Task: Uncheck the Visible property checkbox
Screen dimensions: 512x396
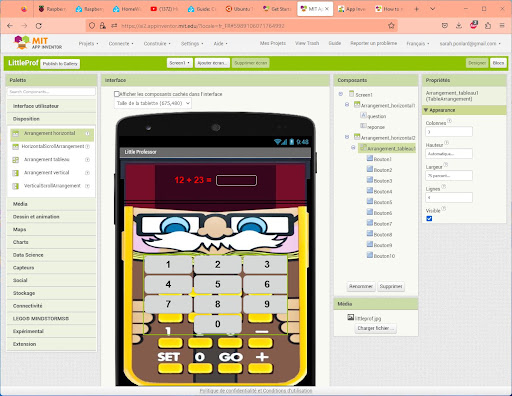Action: coord(429,219)
